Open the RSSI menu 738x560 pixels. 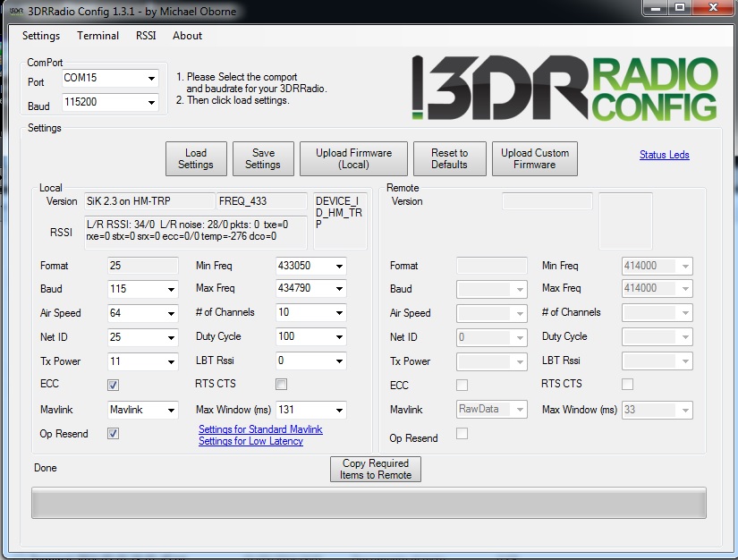tap(146, 36)
